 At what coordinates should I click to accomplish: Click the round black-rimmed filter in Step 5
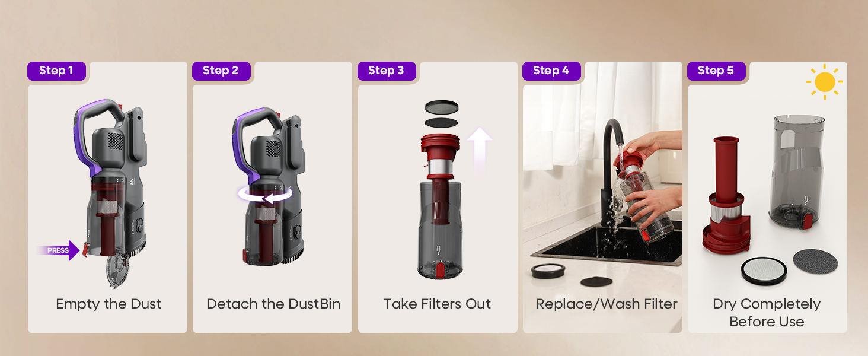764,271
